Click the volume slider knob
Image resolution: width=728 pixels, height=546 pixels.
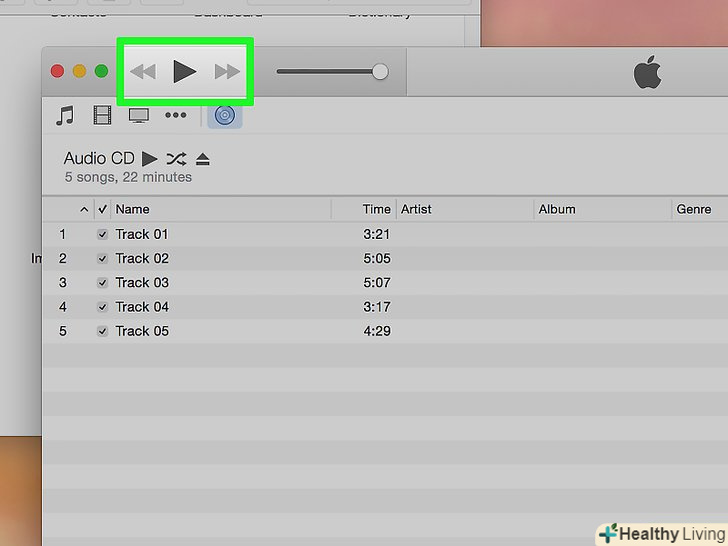point(380,72)
